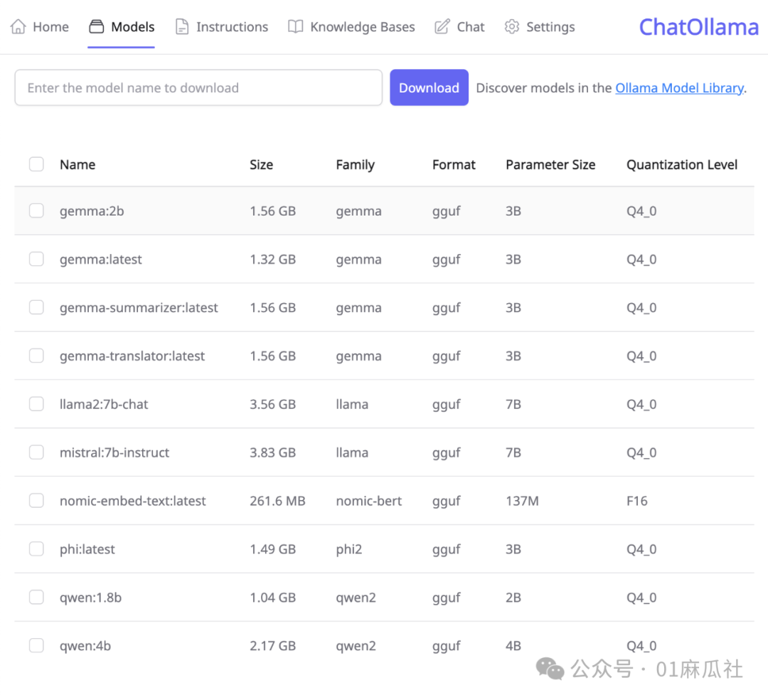Mark the qwen:4b model checkbox
This screenshot has width=768, height=700.
tap(36, 646)
